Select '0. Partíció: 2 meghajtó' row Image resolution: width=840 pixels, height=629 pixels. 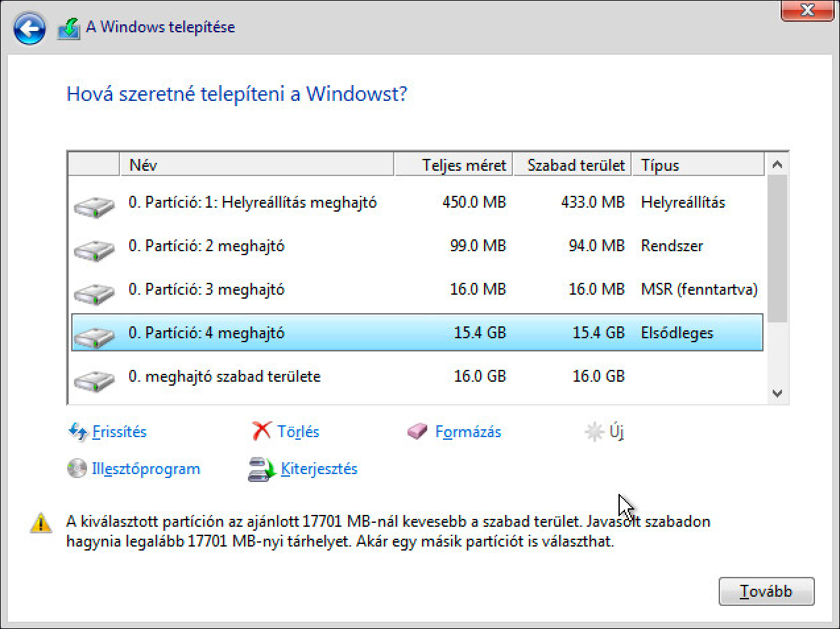[417, 246]
